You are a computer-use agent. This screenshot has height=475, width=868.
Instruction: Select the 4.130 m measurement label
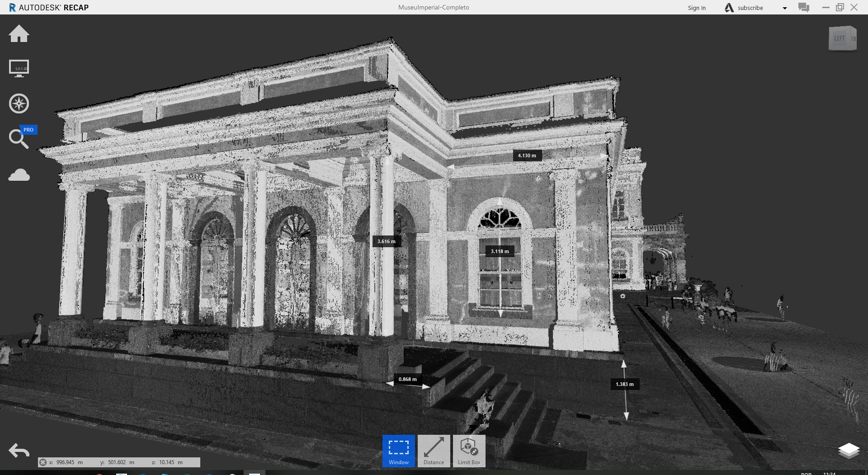pyautogui.click(x=527, y=155)
